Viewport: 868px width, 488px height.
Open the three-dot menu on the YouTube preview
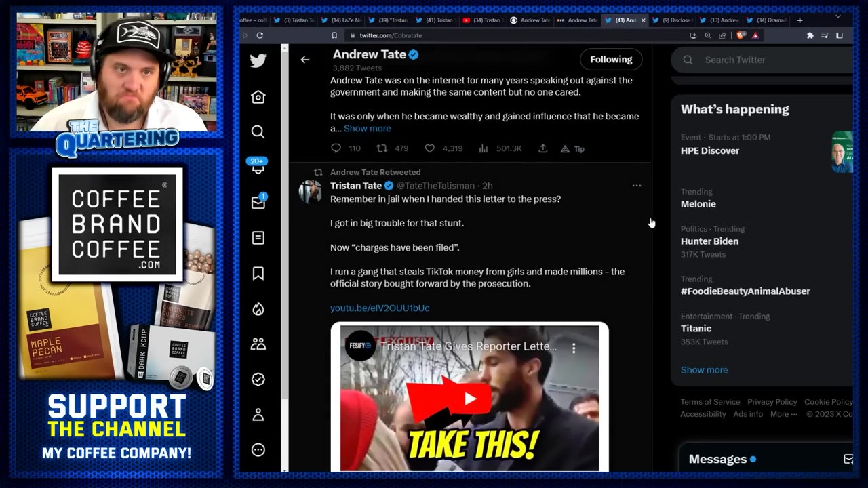click(574, 348)
